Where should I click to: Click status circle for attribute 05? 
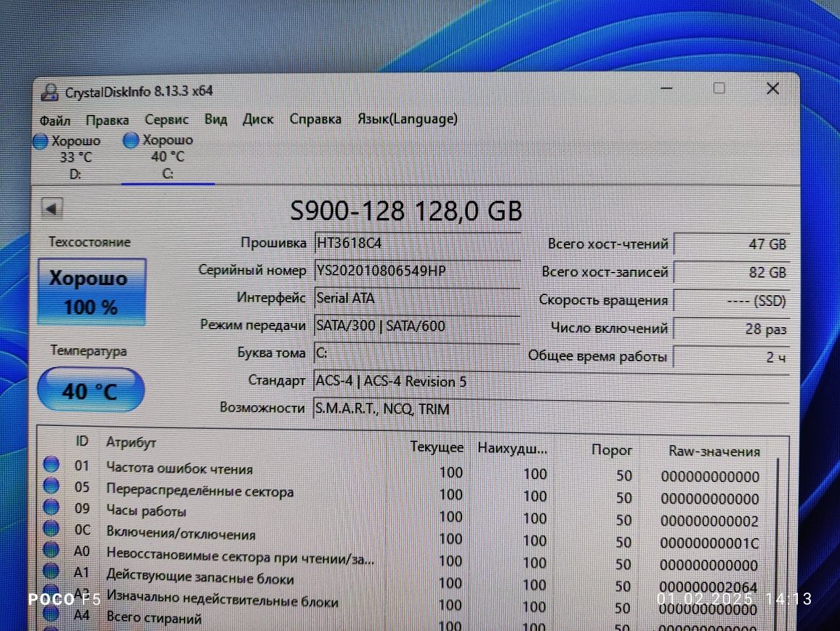[52, 485]
